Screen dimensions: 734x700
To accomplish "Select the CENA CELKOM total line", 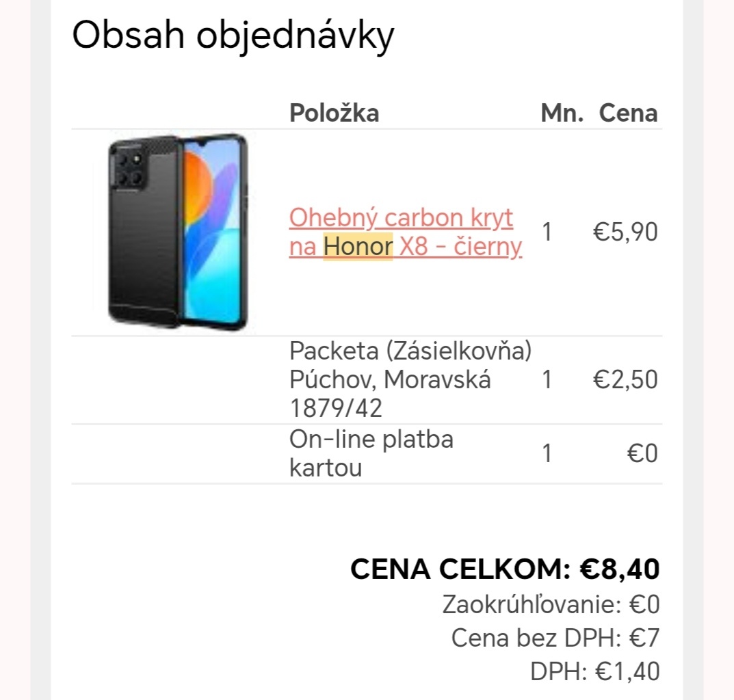I will click(x=504, y=567).
